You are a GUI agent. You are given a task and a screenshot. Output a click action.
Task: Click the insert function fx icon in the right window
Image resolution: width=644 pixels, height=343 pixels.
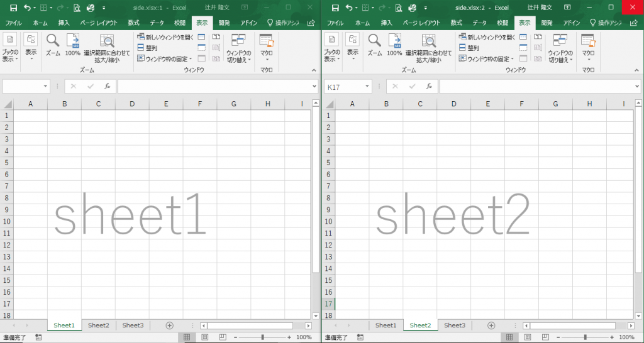click(430, 87)
